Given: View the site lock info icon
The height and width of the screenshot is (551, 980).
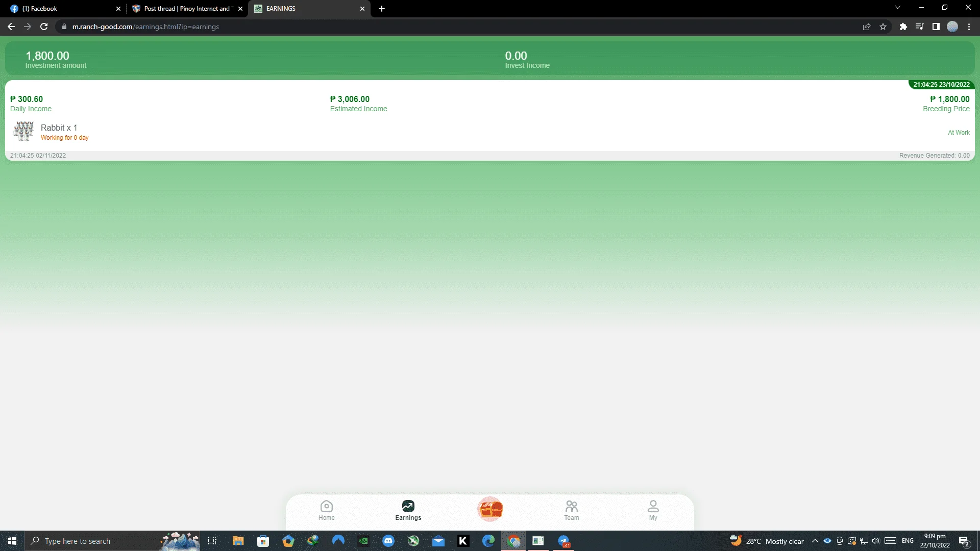Looking at the screenshot, I should 64,27.
